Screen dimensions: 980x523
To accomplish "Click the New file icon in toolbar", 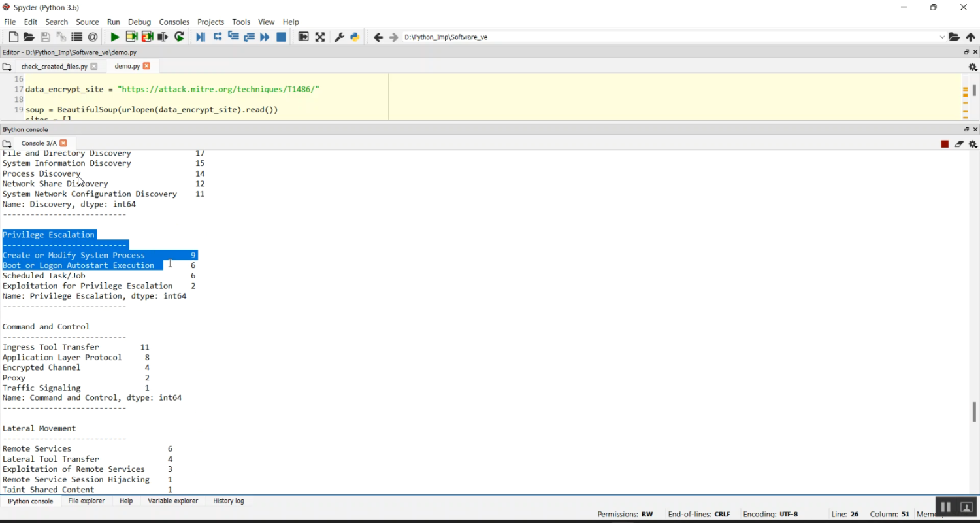I will click(13, 37).
